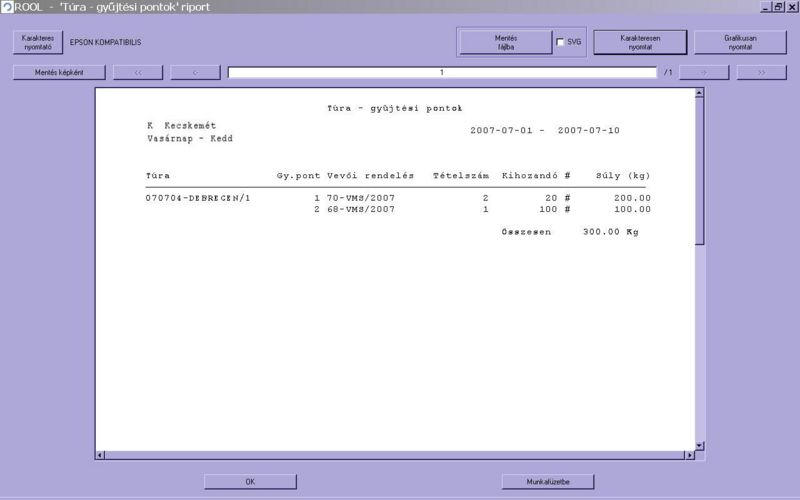This screenshot has height=500, width=800.
Task: Click the 'Karakteres nyomtató' printer button
Action: 38,42
